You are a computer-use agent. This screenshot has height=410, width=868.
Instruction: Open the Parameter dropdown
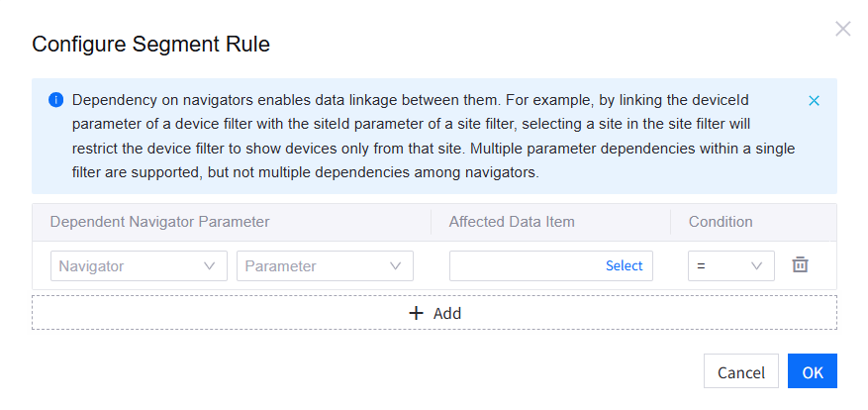coord(324,265)
